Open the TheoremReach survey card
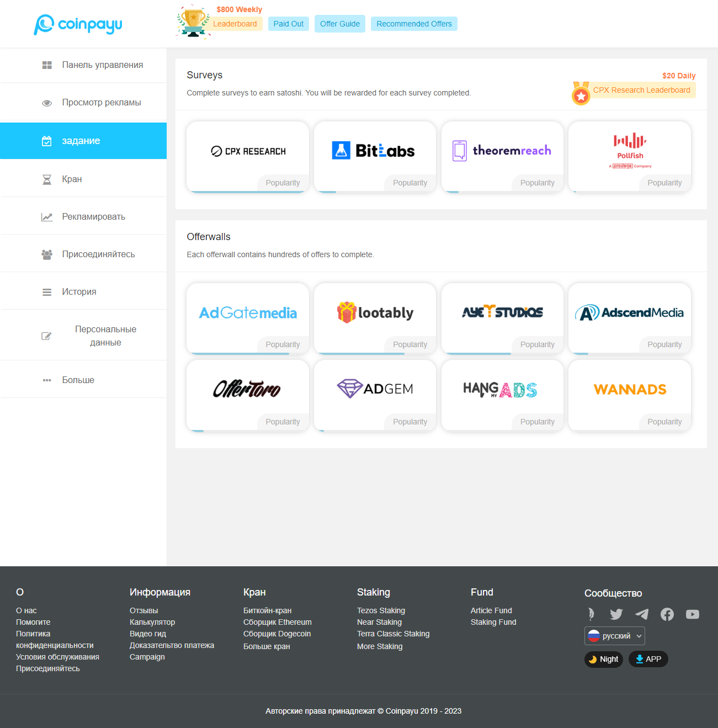The image size is (718, 728). click(x=502, y=157)
